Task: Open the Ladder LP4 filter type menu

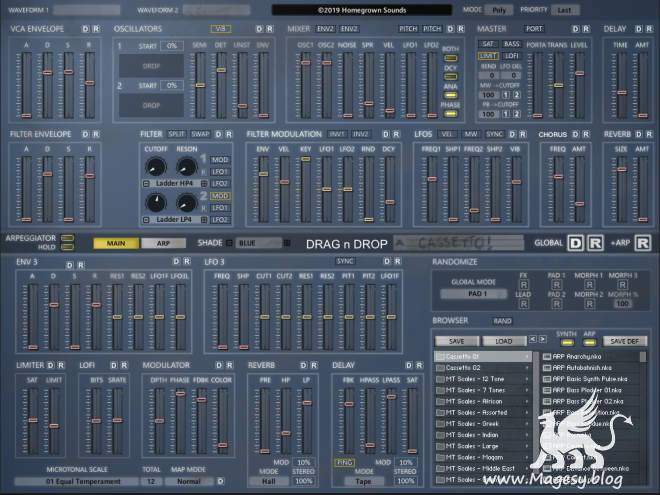Action: tap(175, 220)
